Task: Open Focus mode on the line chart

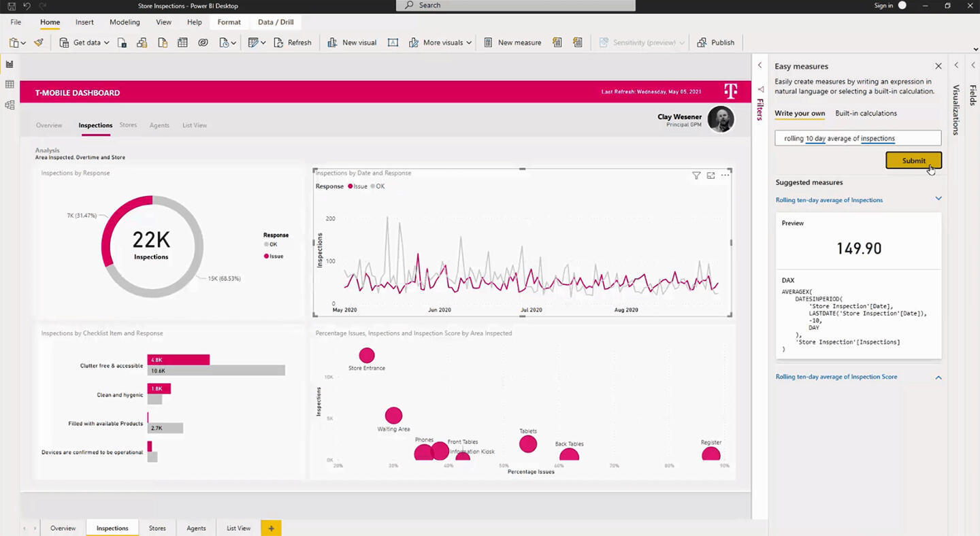Action: 710,175
